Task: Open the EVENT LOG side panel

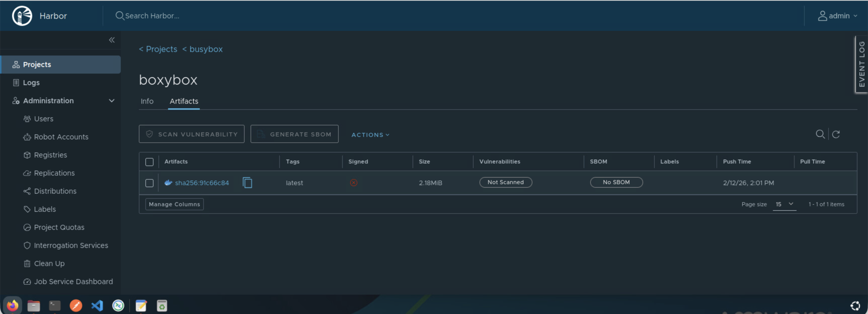Action: pos(862,64)
